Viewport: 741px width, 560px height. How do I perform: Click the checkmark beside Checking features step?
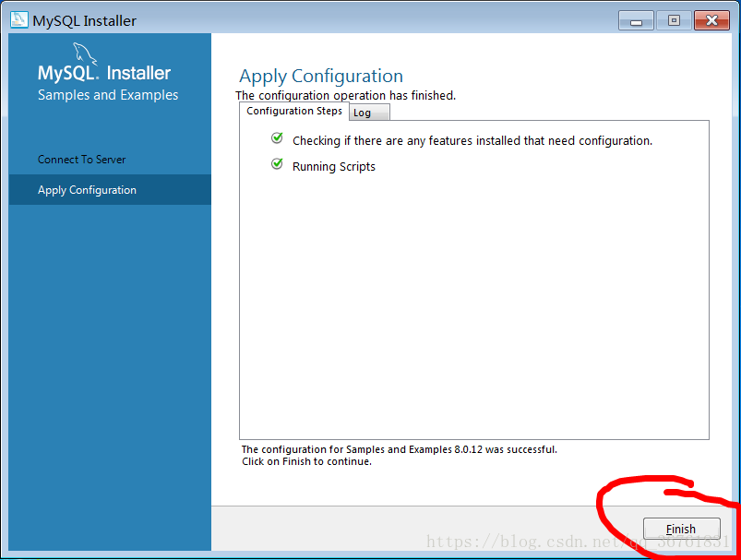[277, 138]
